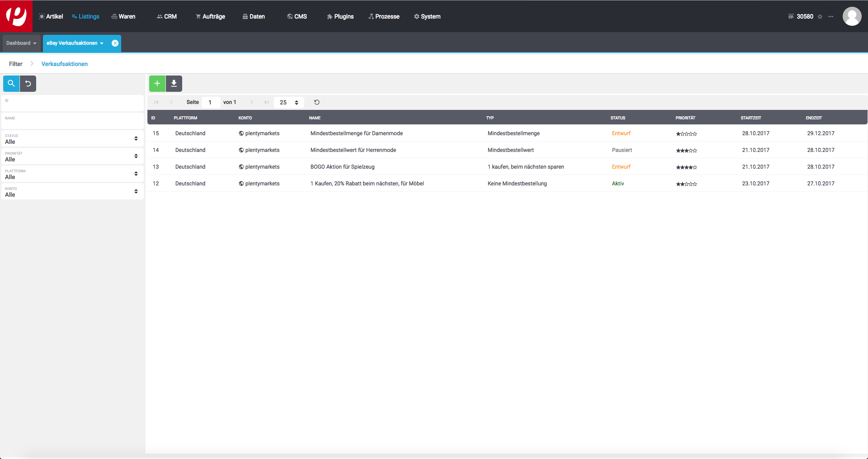Click the priority stars in row 12

tap(686, 184)
